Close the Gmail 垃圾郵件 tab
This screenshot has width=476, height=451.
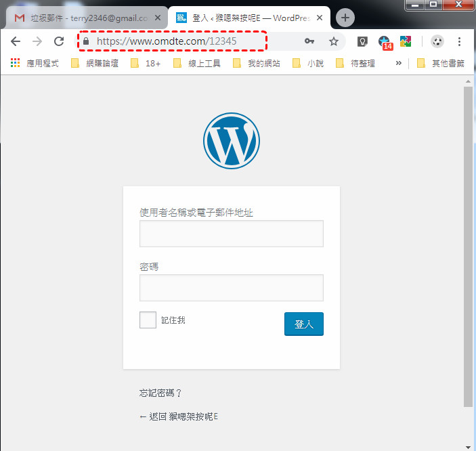point(158,18)
